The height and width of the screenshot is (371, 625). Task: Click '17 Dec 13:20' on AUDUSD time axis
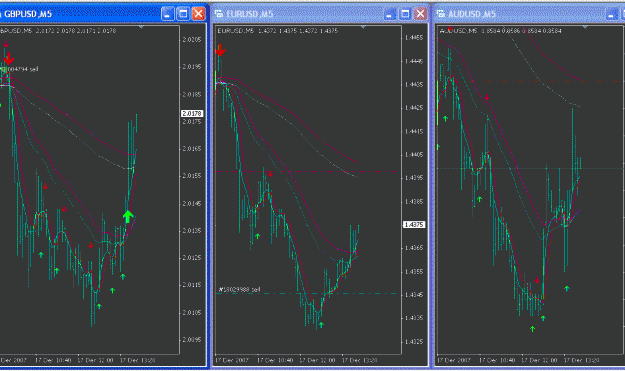(581, 360)
